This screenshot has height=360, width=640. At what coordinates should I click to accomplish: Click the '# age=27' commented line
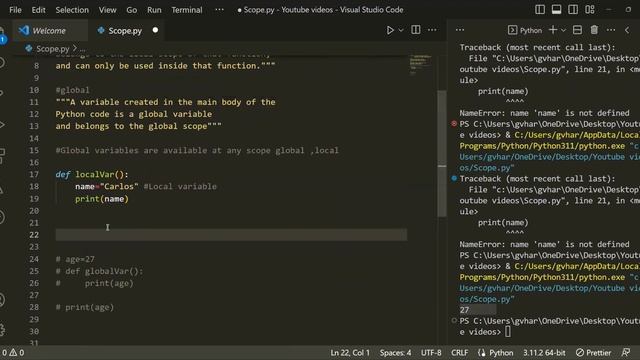tap(75, 259)
